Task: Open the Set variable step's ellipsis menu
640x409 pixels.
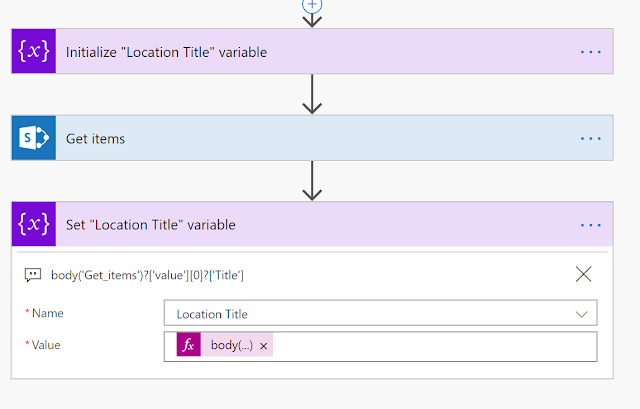Action: coord(591,224)
